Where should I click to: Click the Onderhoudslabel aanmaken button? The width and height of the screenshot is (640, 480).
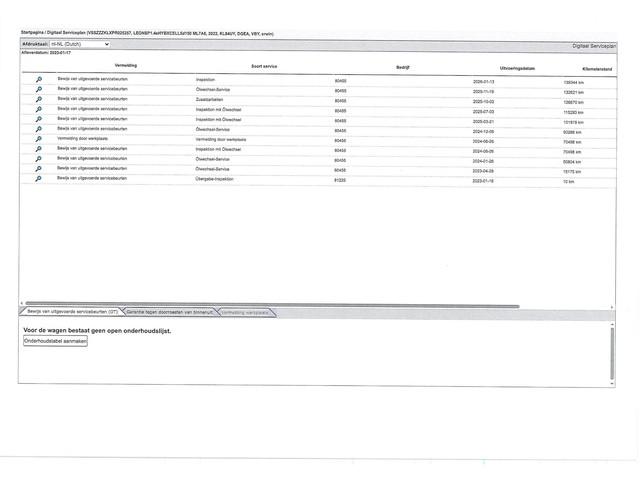56,341
